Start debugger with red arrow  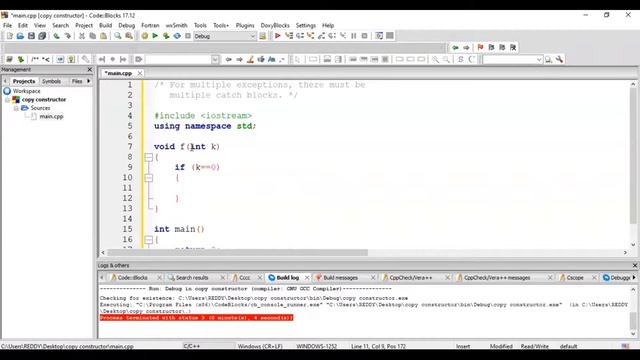click(x=278, y=36)
